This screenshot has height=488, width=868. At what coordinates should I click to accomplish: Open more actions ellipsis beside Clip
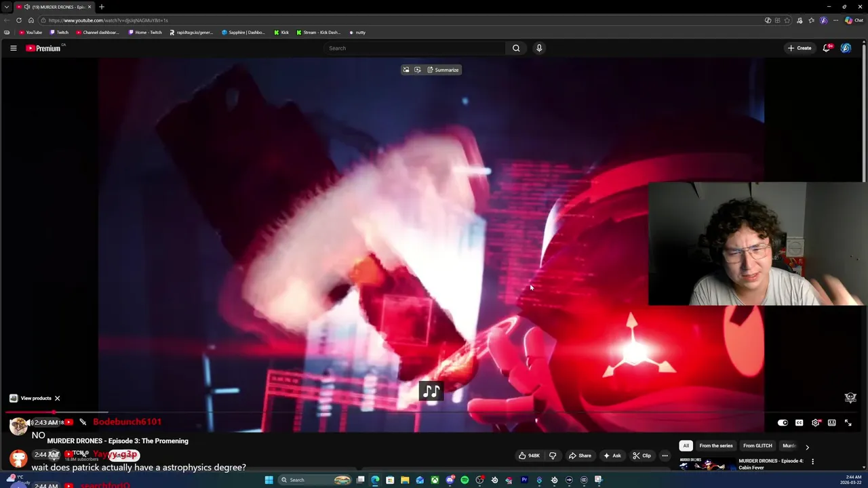665,455
